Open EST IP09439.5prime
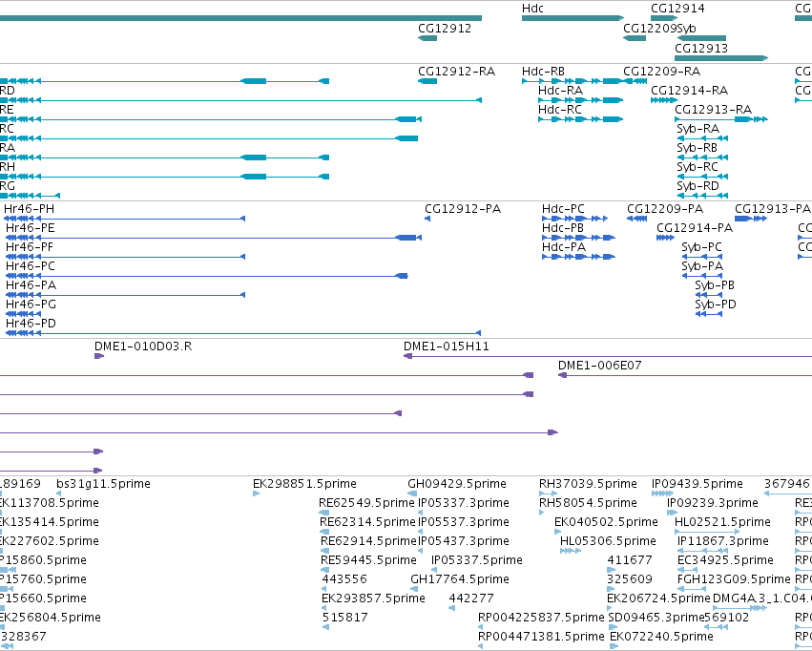812x651 pixels. point(697,484)
